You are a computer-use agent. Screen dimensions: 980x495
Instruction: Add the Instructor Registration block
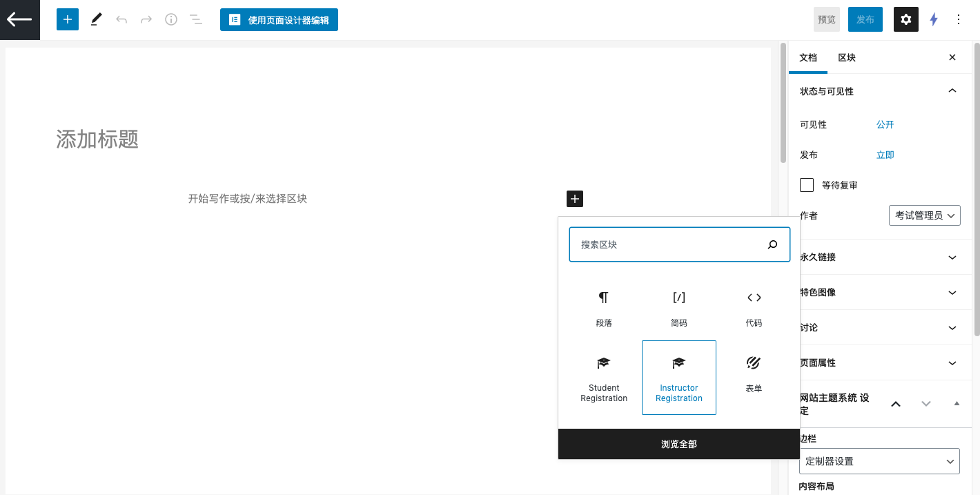(679, 378)
